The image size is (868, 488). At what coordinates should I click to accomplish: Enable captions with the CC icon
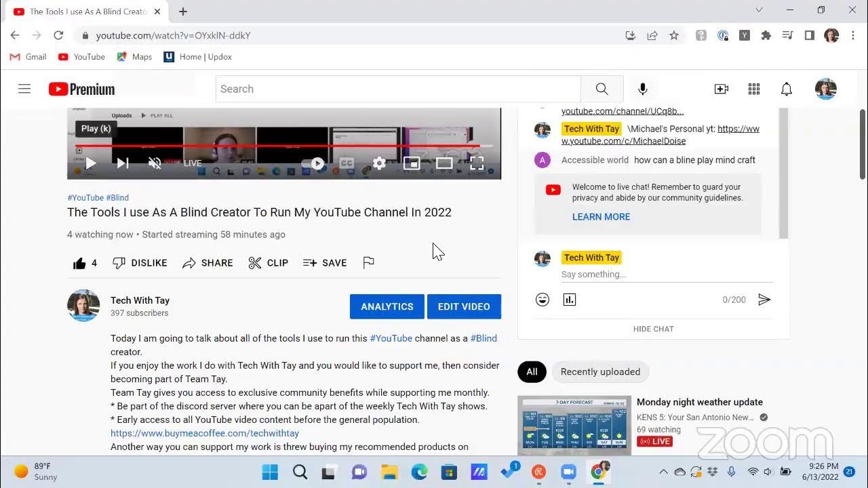coord(347,163)
